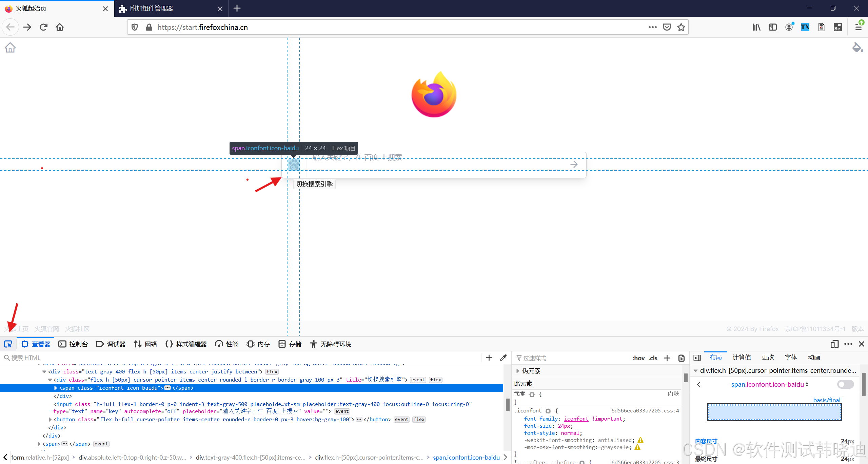This screenshot has height=464, width=868.
Task: Collapse the flex container layout section
Action: (x=695, y=370)
